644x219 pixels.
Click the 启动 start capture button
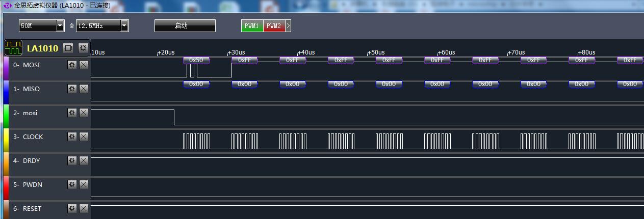185,26
